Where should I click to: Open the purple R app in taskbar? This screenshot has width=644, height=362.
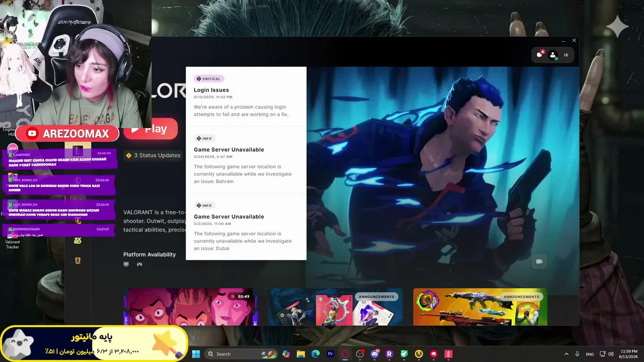click(389, 354)
